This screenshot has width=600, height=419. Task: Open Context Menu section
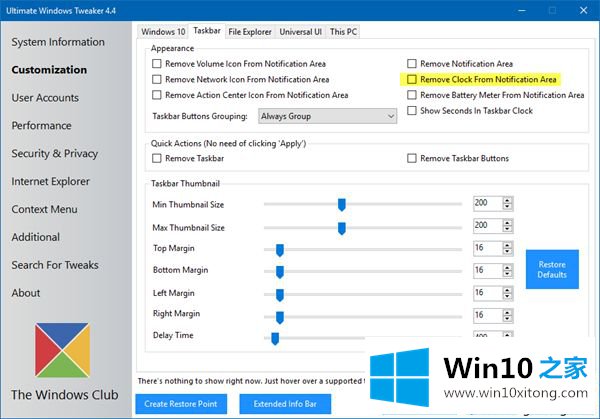(x=44, y=209)
